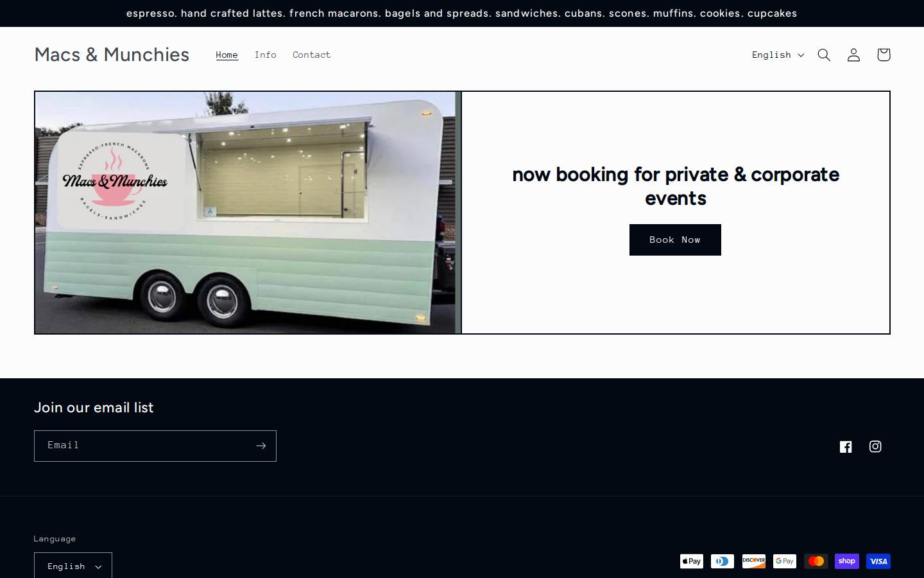Submit email with the arrow icon

pos(261,446)
